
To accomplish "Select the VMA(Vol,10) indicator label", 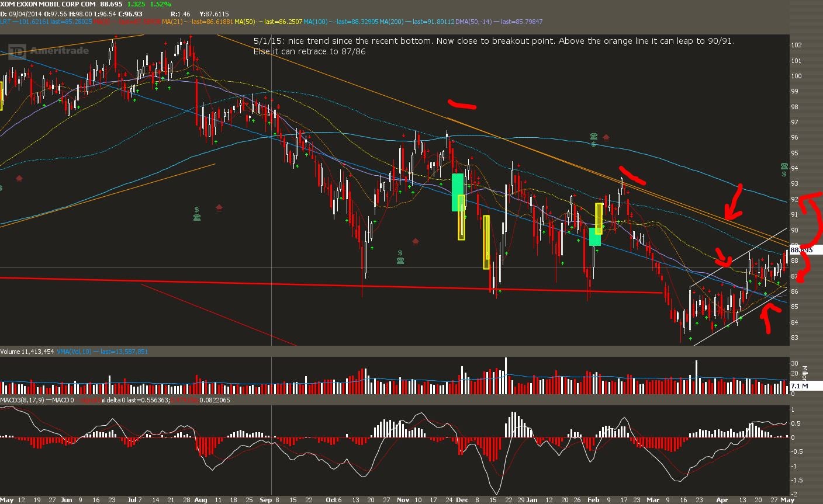I will [74, 352].
